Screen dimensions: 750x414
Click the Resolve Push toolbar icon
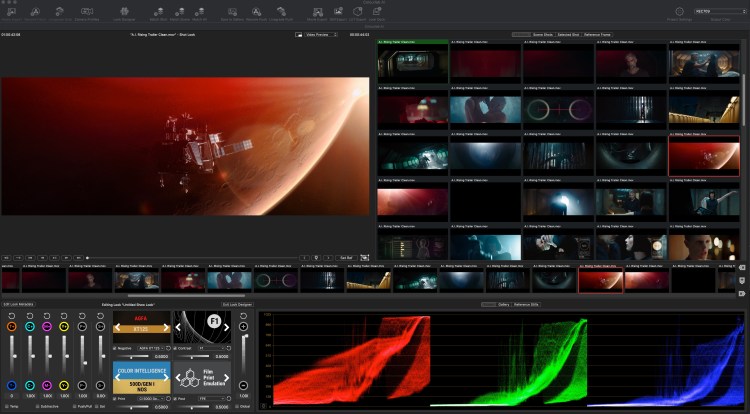pos(256,11)
